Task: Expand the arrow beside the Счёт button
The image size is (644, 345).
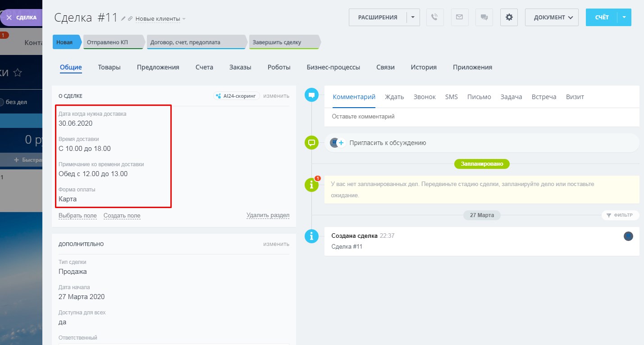Action: 624,18
